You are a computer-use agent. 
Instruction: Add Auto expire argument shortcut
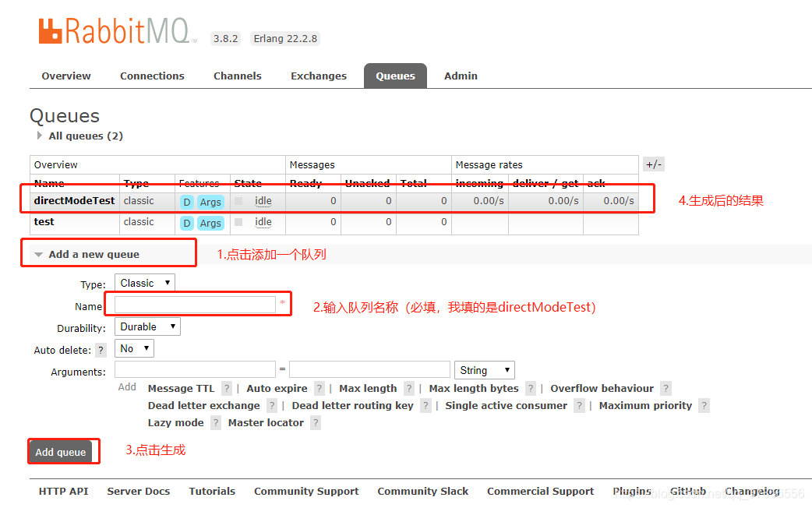point(277,388)
